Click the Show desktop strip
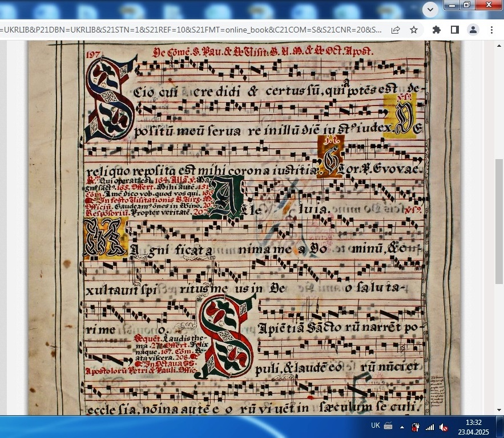The width and height of the screenshot is (504, 438). (502, 426)
